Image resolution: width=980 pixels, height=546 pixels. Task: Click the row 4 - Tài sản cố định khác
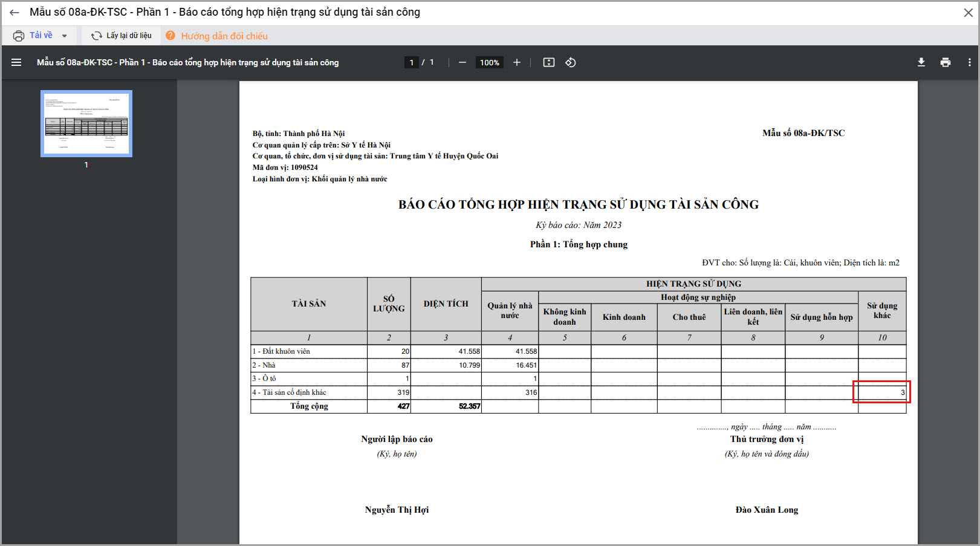point(289,392)
